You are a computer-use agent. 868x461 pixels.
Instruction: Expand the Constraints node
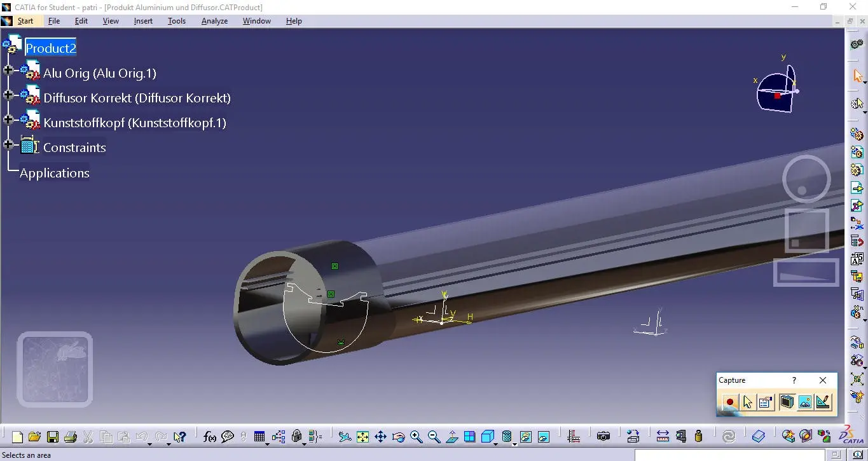pos(8,144)
